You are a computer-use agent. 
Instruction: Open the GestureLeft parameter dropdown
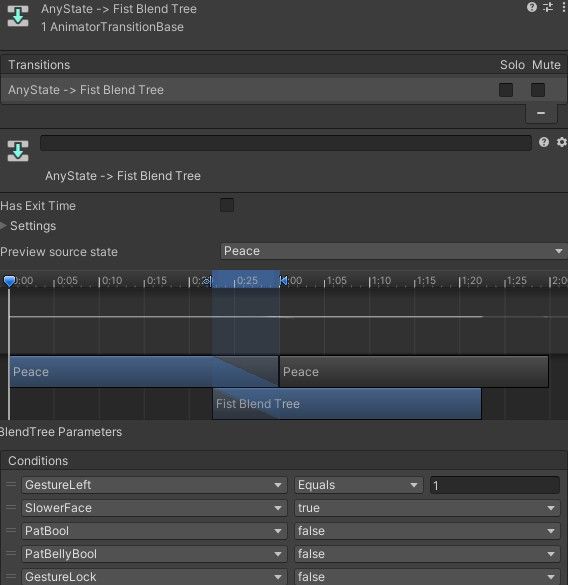(x=154, y=485)
